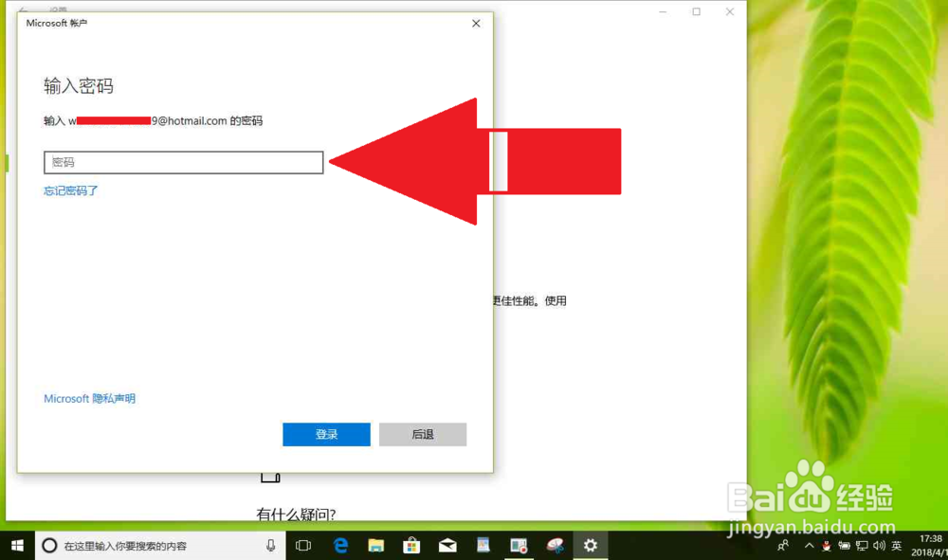The width and height of the screenshot is (948, 560).
Task: Open the Microsoft 隐私声明 privacy link
Action: (x=88, y=398)
